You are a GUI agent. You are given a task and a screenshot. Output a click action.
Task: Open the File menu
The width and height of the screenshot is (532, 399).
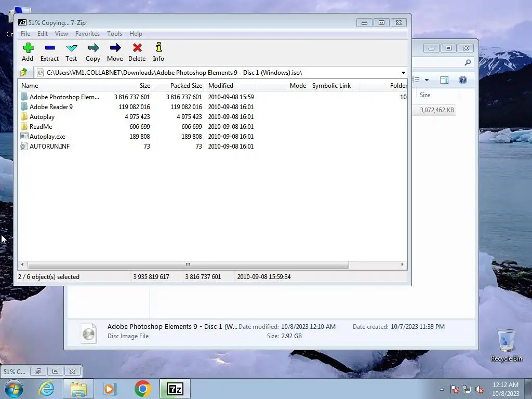click(25, 34)
